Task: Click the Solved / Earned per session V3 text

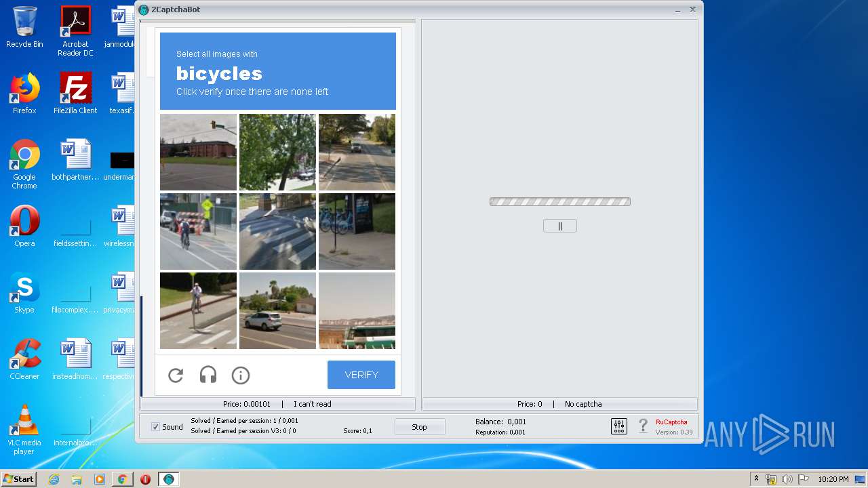Action: pos(243,431)
